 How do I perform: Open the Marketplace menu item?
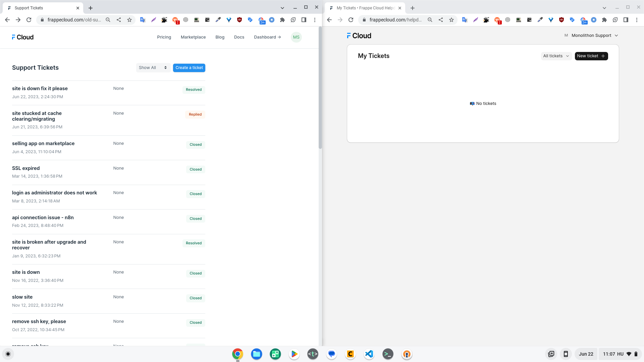tap(193, 37)
